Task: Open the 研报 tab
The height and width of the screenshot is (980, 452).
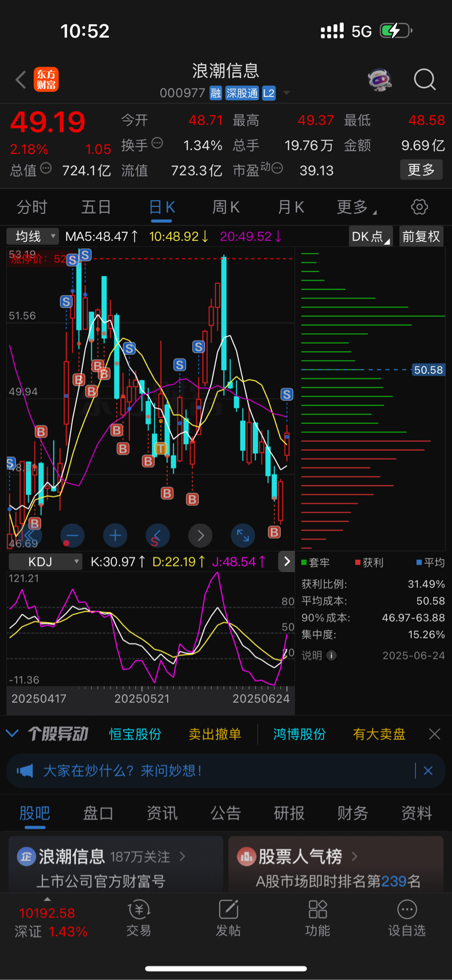Action: tap(289, 813)
